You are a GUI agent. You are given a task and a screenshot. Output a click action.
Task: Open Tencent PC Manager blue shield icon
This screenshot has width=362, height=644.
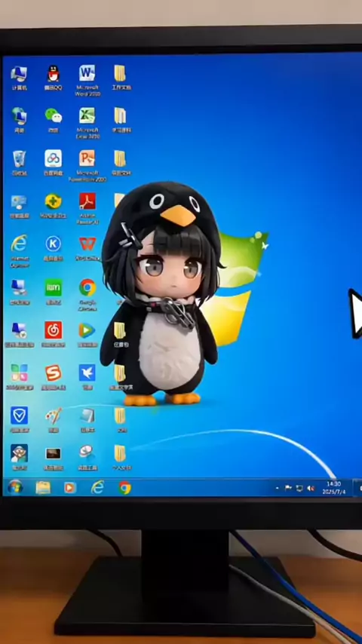(19, 416)
